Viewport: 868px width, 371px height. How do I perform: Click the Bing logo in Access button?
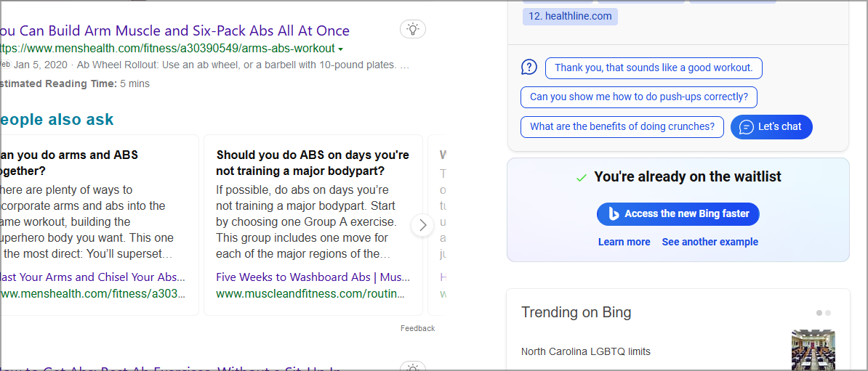coord(614,214)
